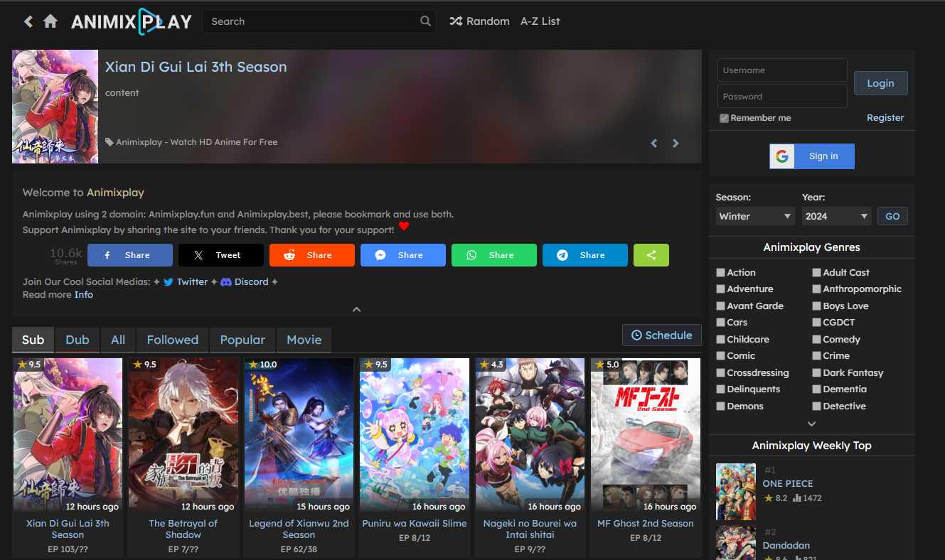Open Puniru wa Kawaii Slime poster

[x=415, y=436]
